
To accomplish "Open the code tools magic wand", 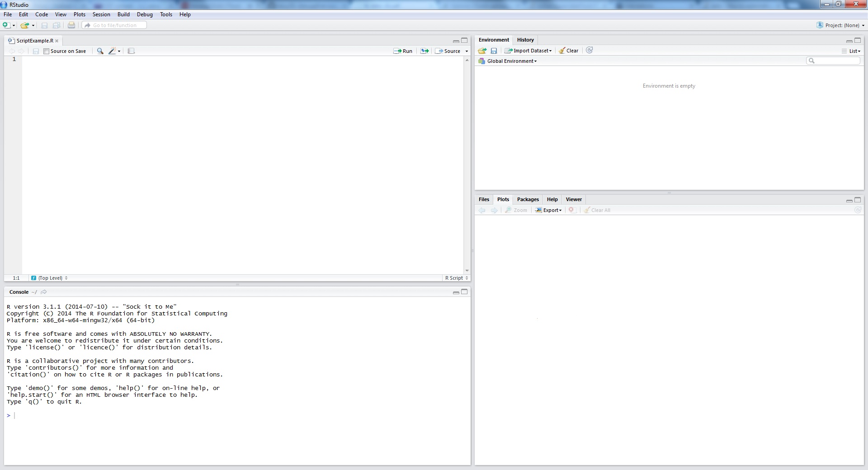I will click(113, 51).
